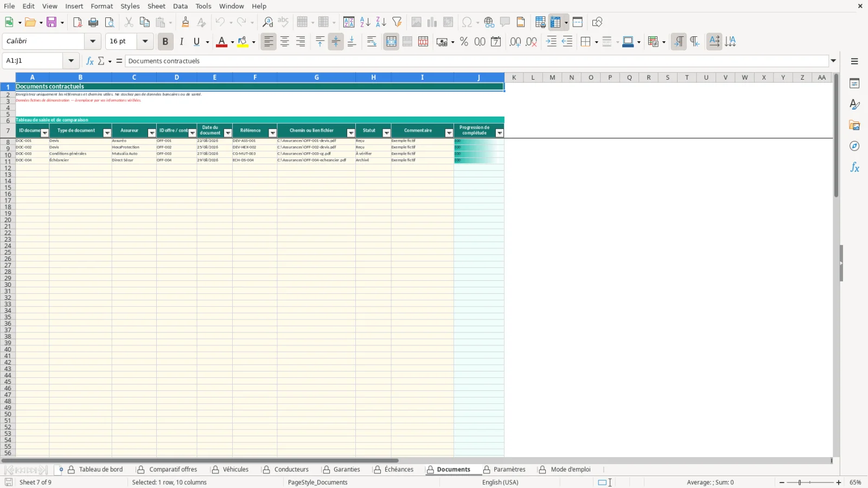Open filter dropdown for Statut column
This screenshot has width=868, height=488.
386,133
